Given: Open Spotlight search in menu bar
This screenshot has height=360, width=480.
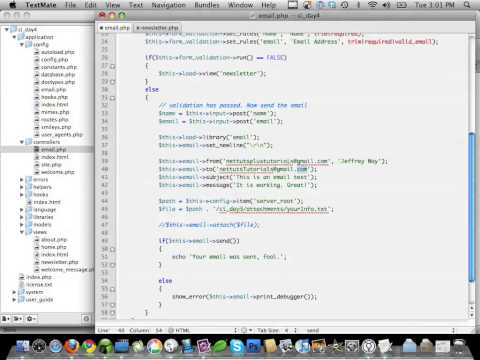Looking at the screenshot, I should pos(467,5).
